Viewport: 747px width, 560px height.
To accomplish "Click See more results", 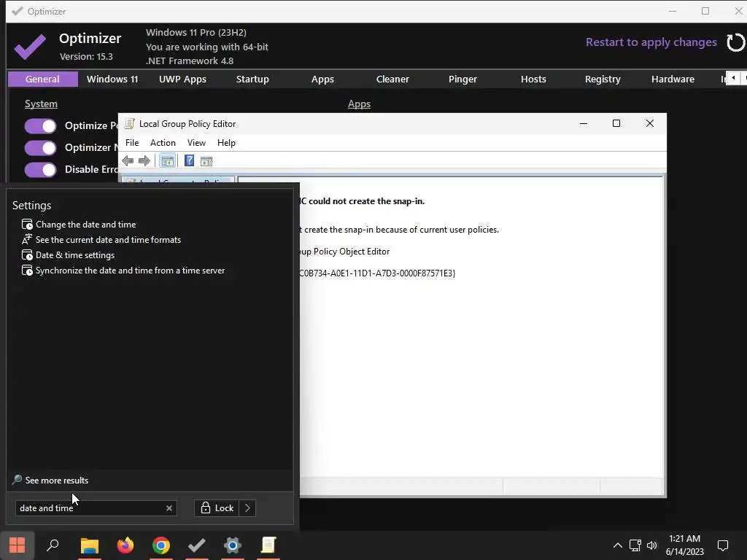I will [x=50, y=480].
